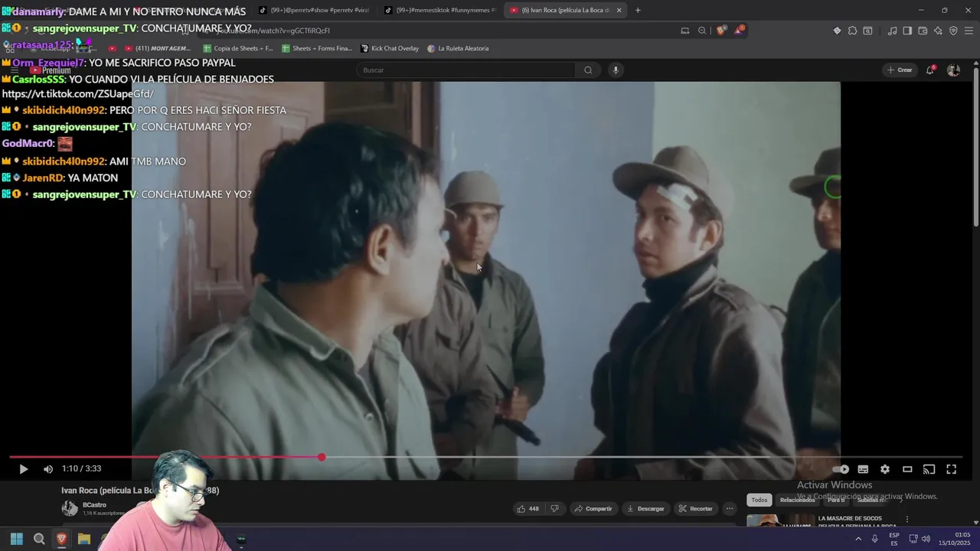Open the La Masacre de Socos thumbnail
The image size is (980, 551).
coord(779,521)
